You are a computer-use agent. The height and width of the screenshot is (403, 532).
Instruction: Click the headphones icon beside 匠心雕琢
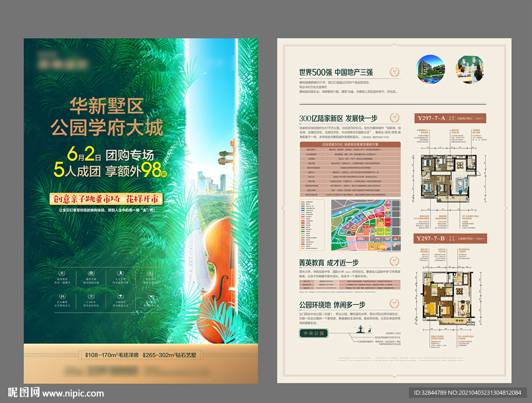62,296
